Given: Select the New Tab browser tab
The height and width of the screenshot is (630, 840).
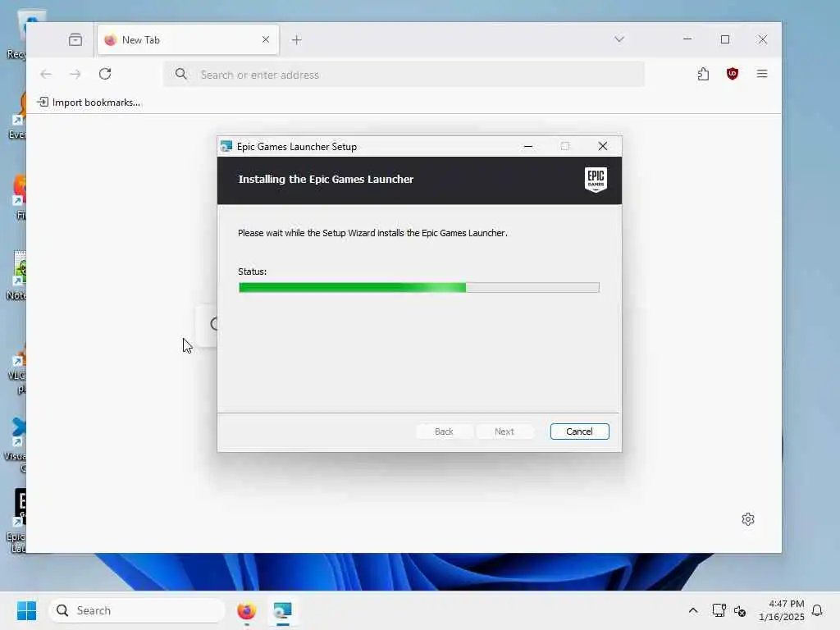Looking at the screenshot, I should (188, 39).
